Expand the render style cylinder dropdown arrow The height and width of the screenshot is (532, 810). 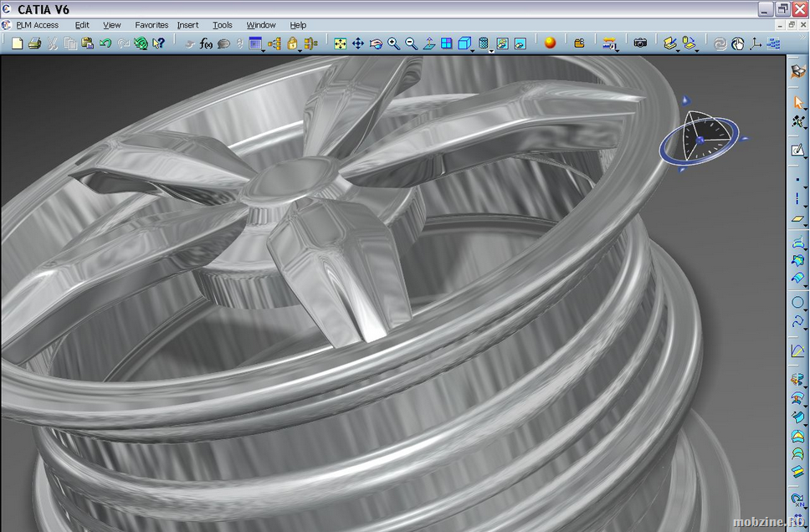pos(492,51)
